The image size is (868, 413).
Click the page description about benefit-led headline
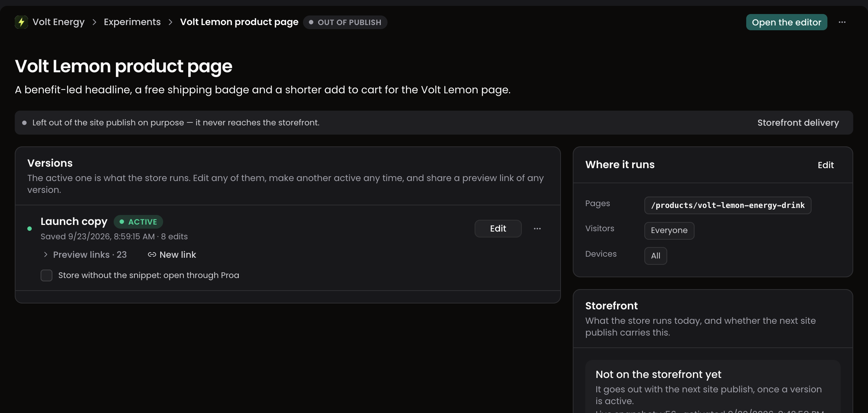click(x=263, y=90)
